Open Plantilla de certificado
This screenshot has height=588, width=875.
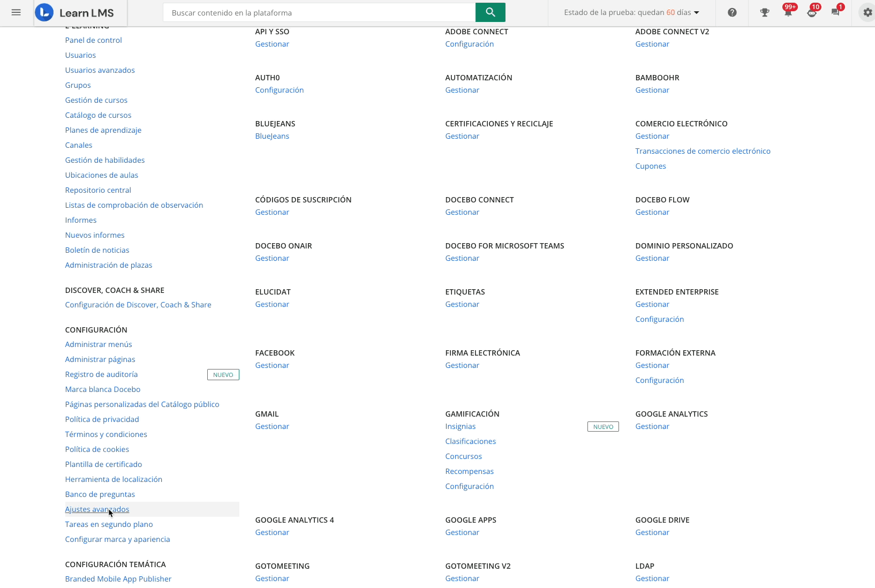pos(104,464)
